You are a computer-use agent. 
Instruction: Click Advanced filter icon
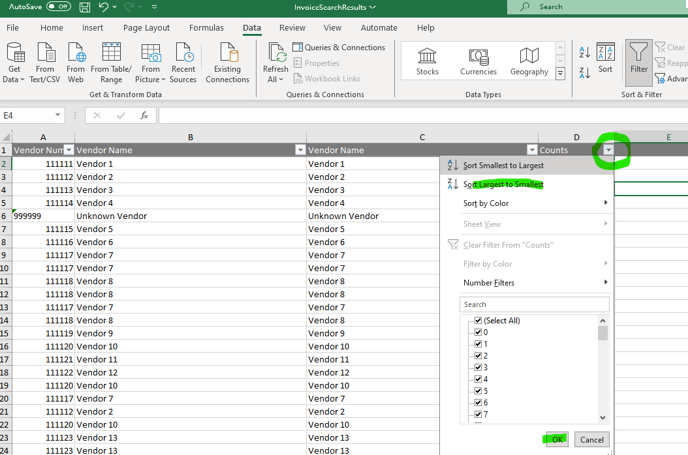tap(660, 79)
